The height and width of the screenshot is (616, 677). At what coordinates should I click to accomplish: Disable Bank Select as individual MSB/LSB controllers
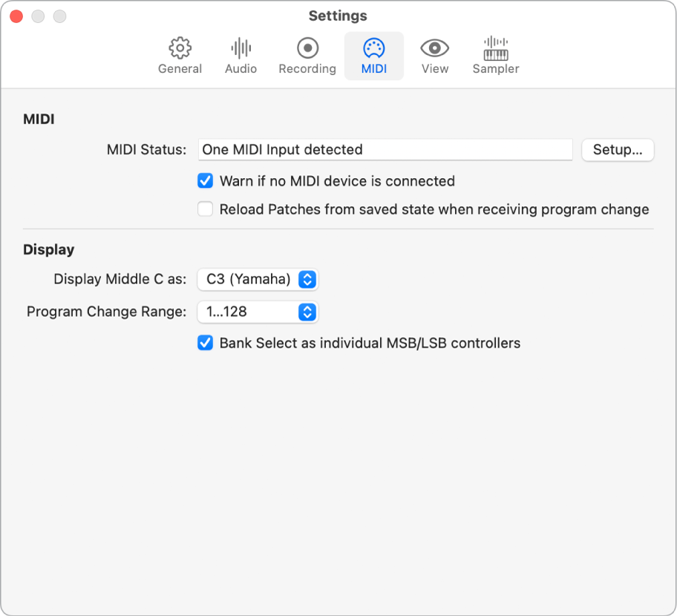[205, 342]
